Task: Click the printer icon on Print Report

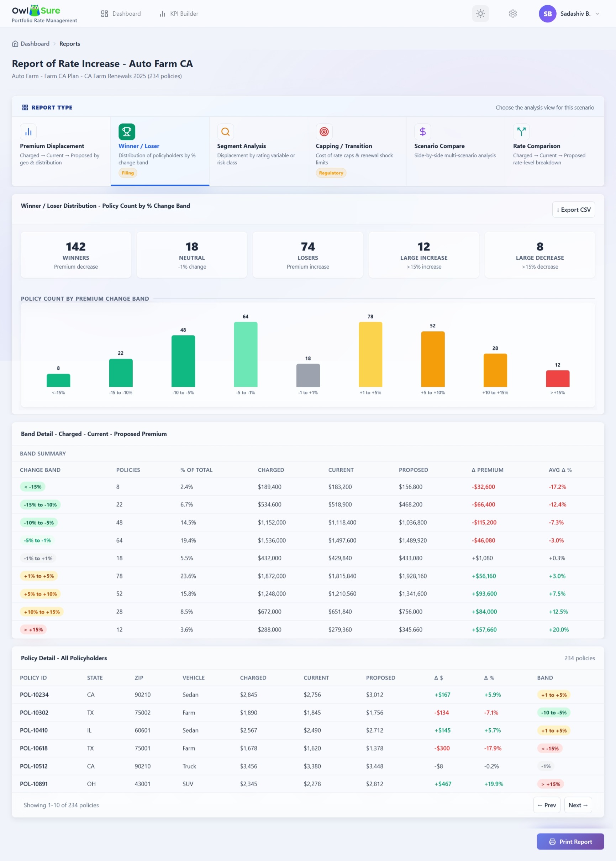Action: 552,842
